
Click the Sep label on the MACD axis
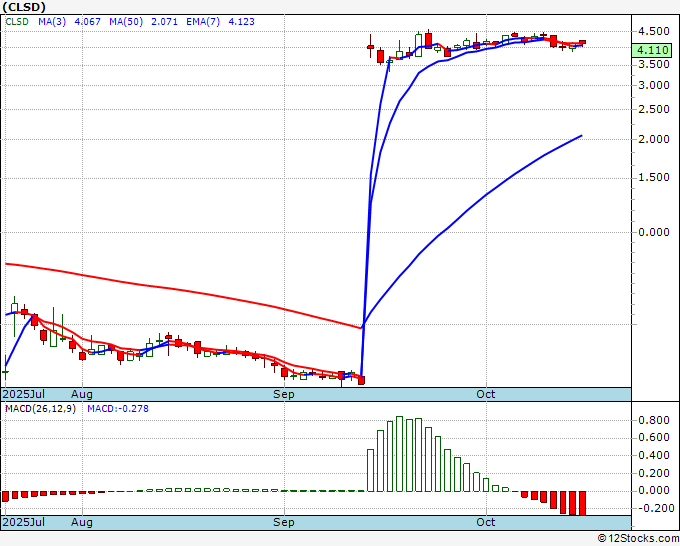[x=284, y=522]
